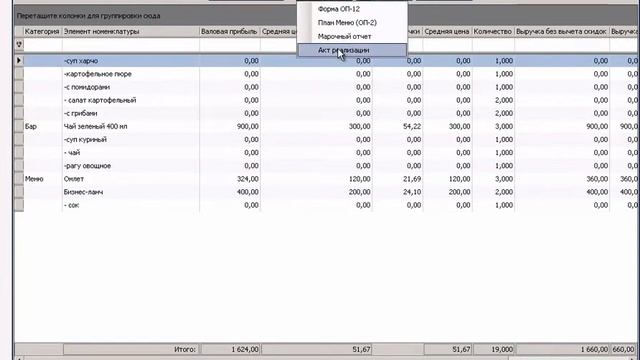
Task: Click revenue 360,00 in Омлет row
Action: point(597,179)
